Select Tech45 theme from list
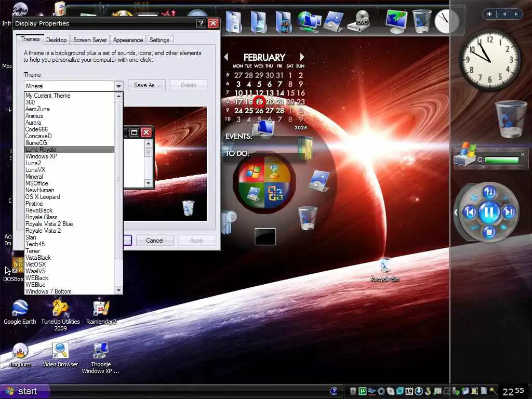This screenshot has height=399, width=532. point(69,244)
